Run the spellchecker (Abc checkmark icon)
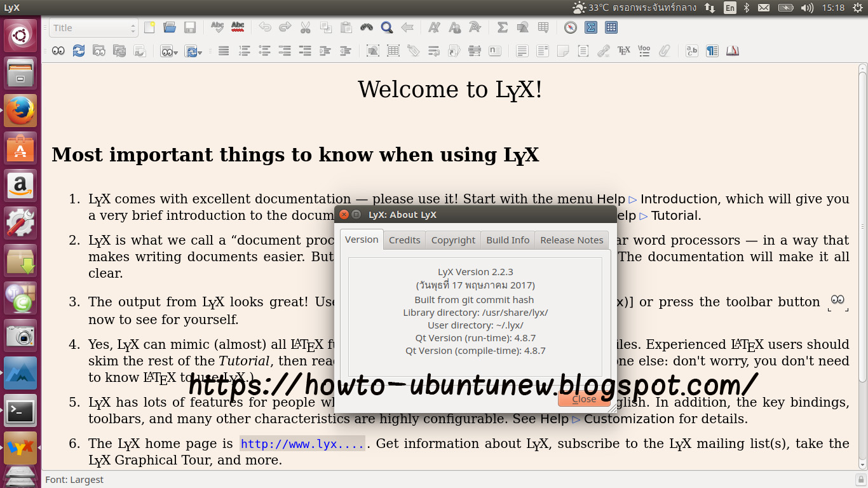The width and height of the screenshot is (868, 488). click(217, 27)
